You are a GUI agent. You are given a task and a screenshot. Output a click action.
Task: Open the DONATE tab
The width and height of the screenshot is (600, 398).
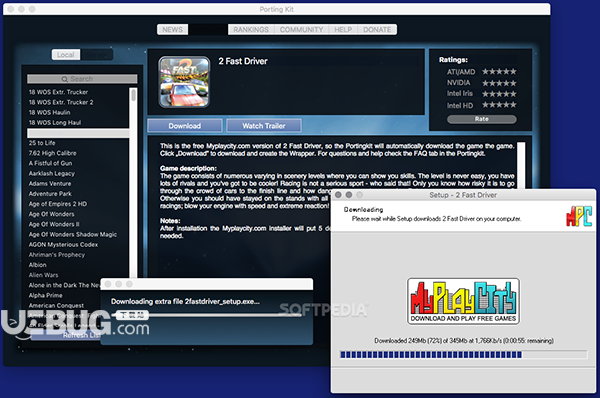pyautogui.click(x=377, y=29)
